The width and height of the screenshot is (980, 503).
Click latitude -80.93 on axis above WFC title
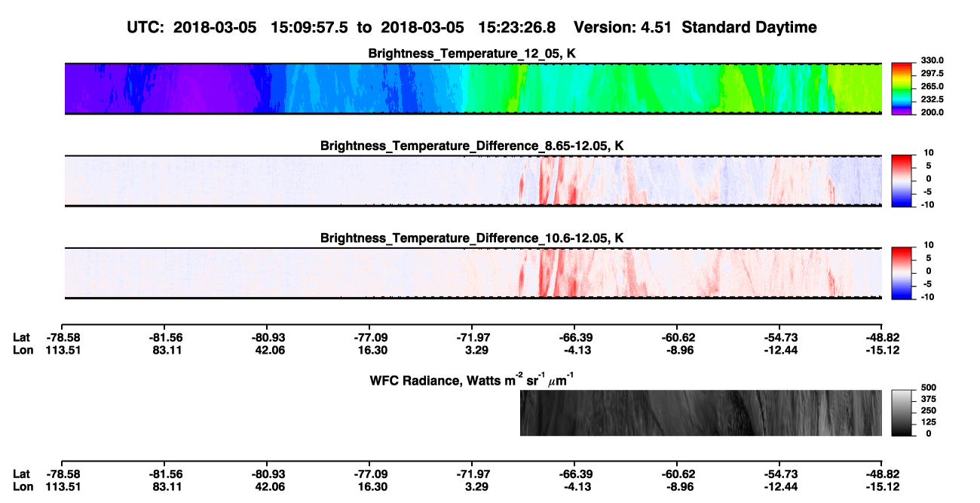(267, 336)
